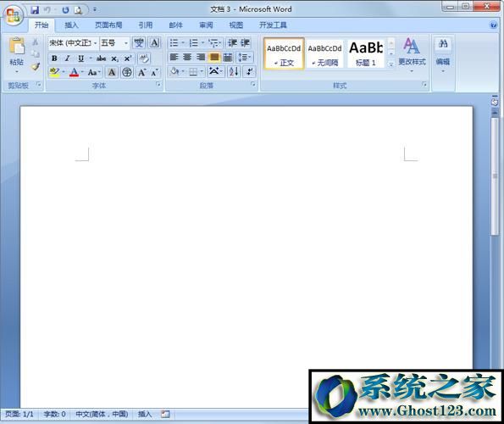Open the multilevel list menu
The image size is (504, 424).
[214, 42]
